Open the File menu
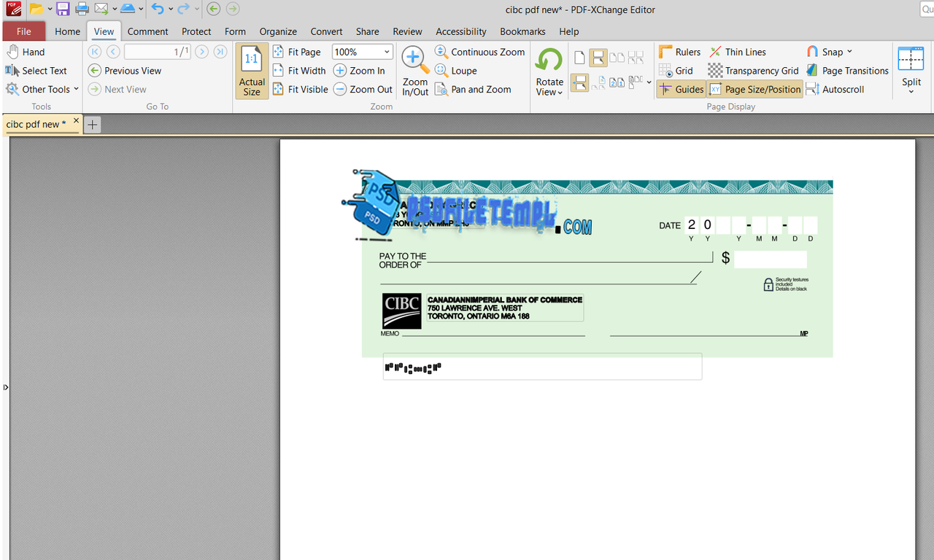 tap(24, 31)
